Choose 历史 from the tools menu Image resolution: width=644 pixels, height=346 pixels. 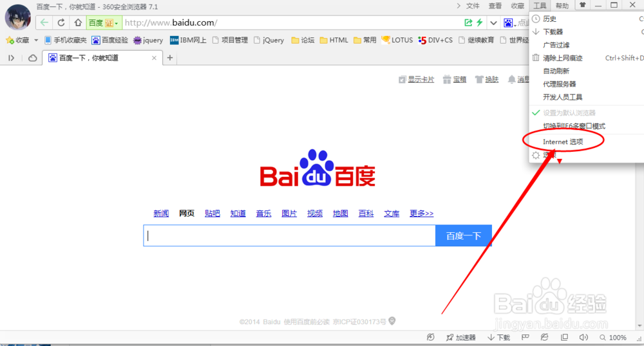coord(587,19)
